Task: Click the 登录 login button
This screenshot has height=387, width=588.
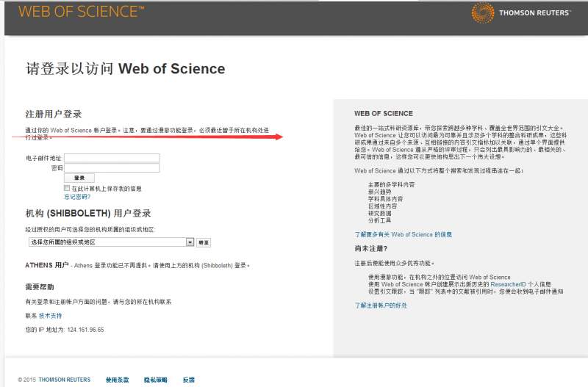Action: point(79,178)
